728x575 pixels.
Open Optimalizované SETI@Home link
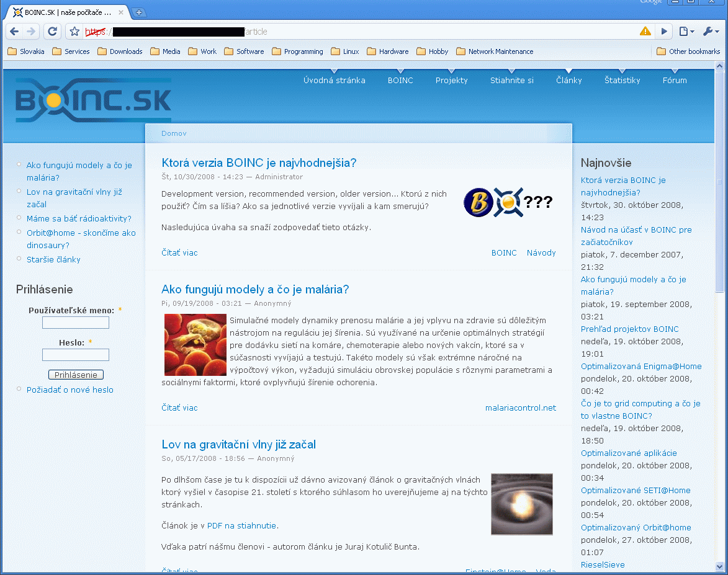pos(636,491)
